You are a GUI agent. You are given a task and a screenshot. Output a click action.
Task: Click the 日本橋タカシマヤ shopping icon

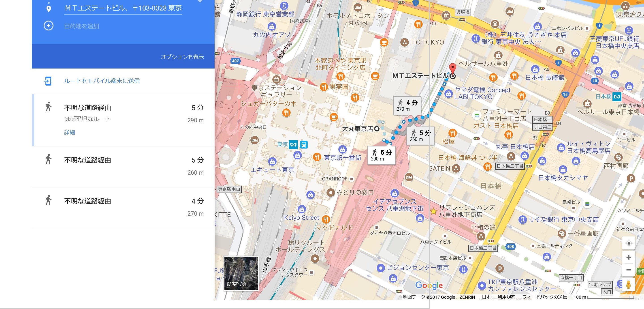coord(563,170)
